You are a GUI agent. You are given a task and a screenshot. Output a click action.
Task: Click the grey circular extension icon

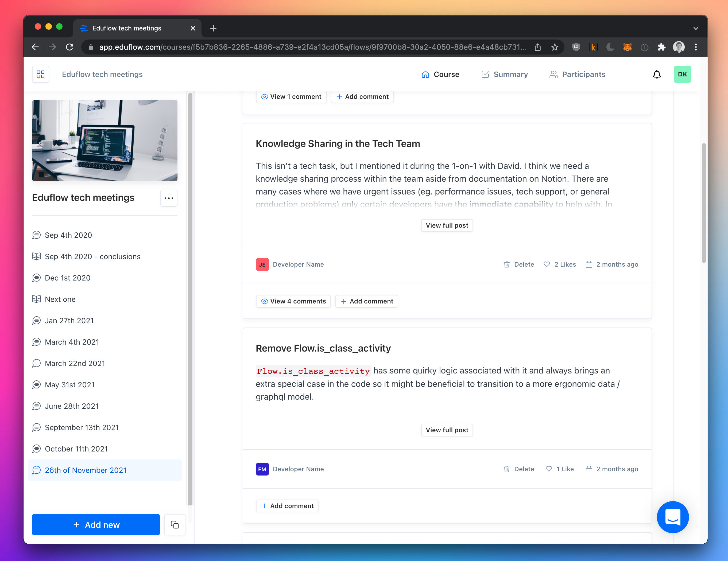[644, 47]
